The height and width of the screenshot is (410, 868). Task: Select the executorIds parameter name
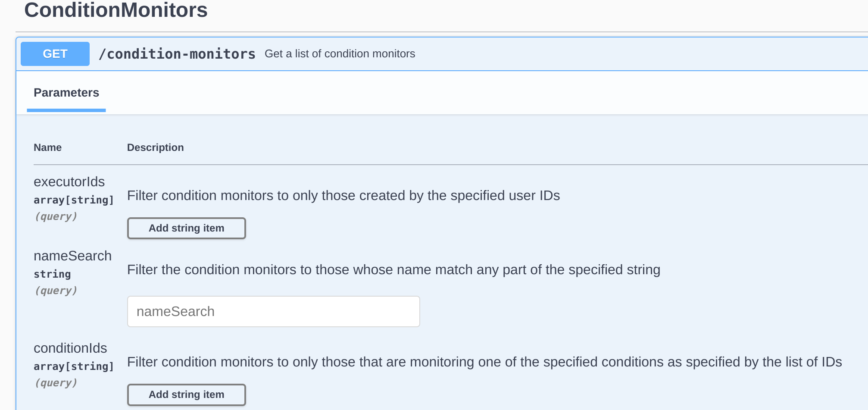pyautogui.click(x=69, y=182)
